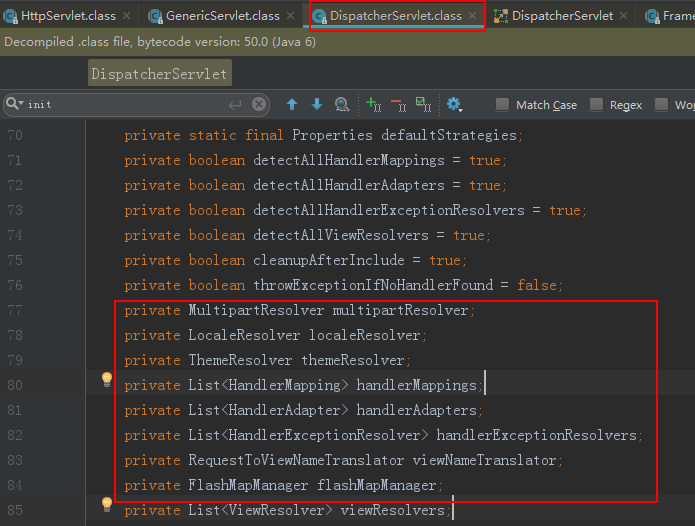Screen dimensions: 695x526
Task: Enable the Regex checkbox
Action: (596, 105)
